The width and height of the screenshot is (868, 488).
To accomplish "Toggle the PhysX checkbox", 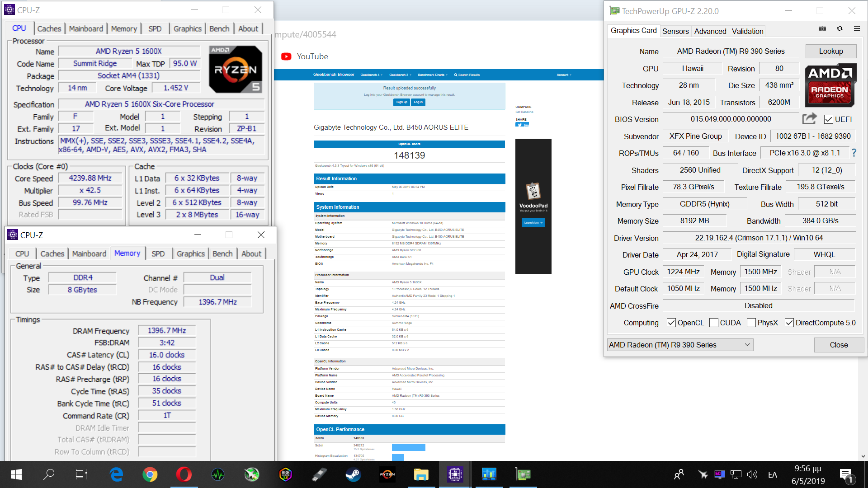I will point(751,323).
